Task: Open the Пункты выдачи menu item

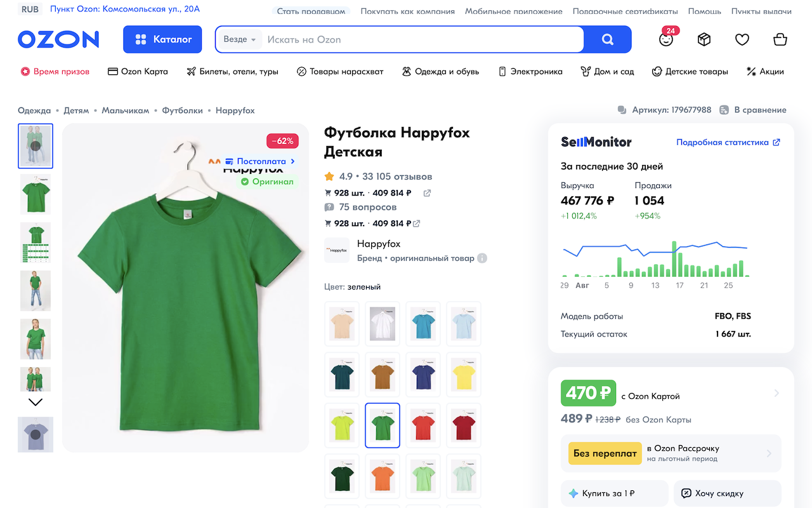Action: (762, 11)
